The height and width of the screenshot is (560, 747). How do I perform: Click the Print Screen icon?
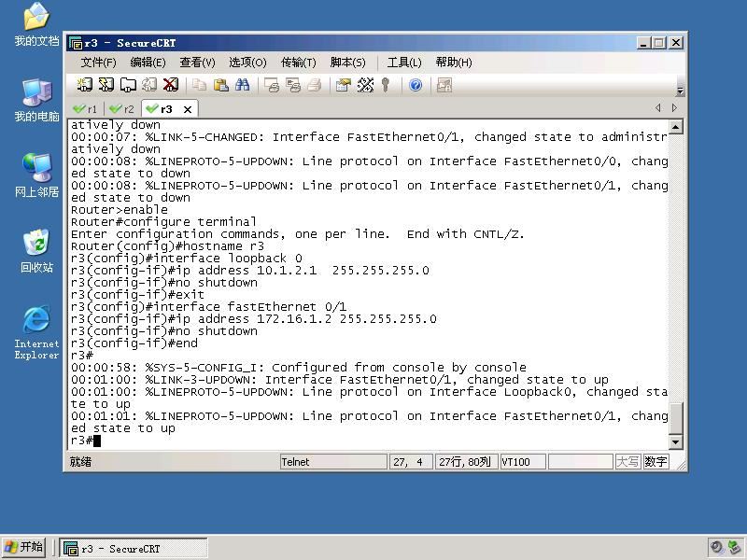click(272, 85)
